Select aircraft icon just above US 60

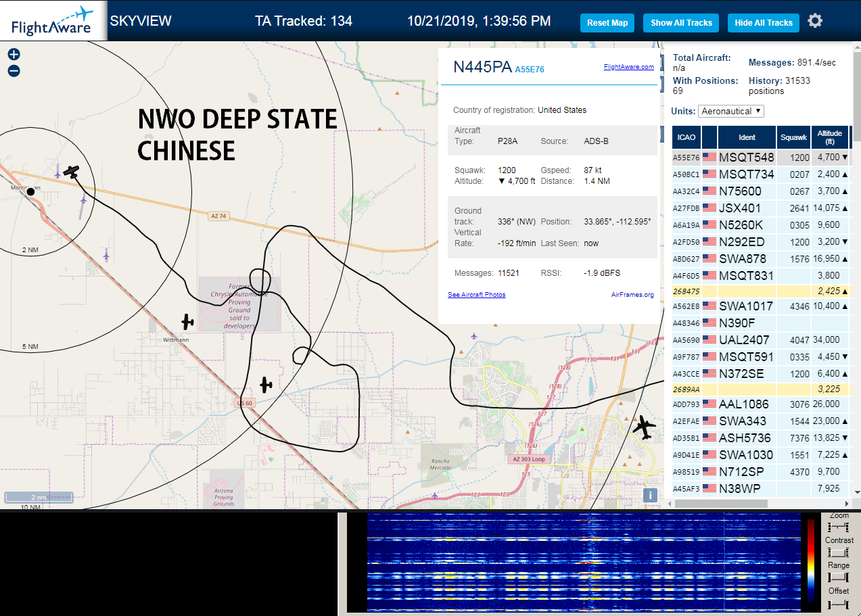coord(266,385)
